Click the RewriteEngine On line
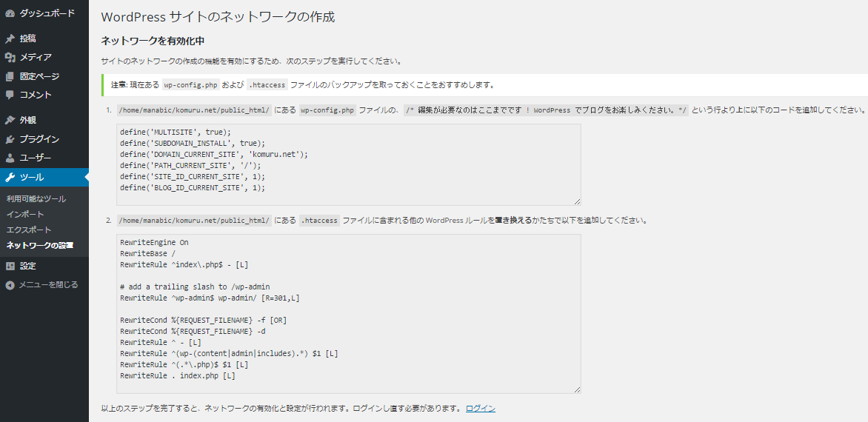The width and height of the screenshot is (868, 422). (x=154, y=243)
